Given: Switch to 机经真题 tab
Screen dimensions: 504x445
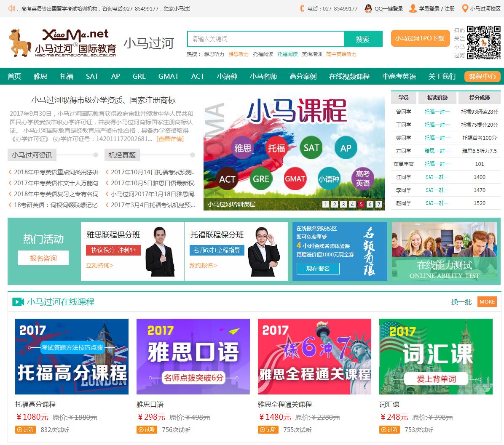Looking at the screenshot, I should click(122, 155).
